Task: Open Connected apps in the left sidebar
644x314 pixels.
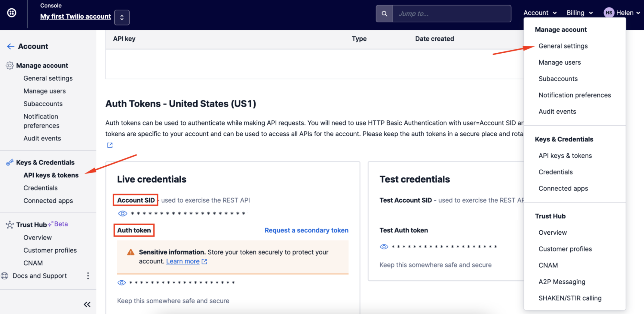Action: pyautogui.click(x=48, y=201)
